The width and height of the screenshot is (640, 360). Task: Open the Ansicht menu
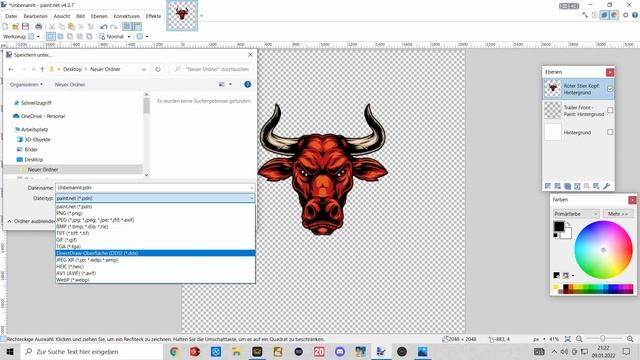(x=62, y=16)
